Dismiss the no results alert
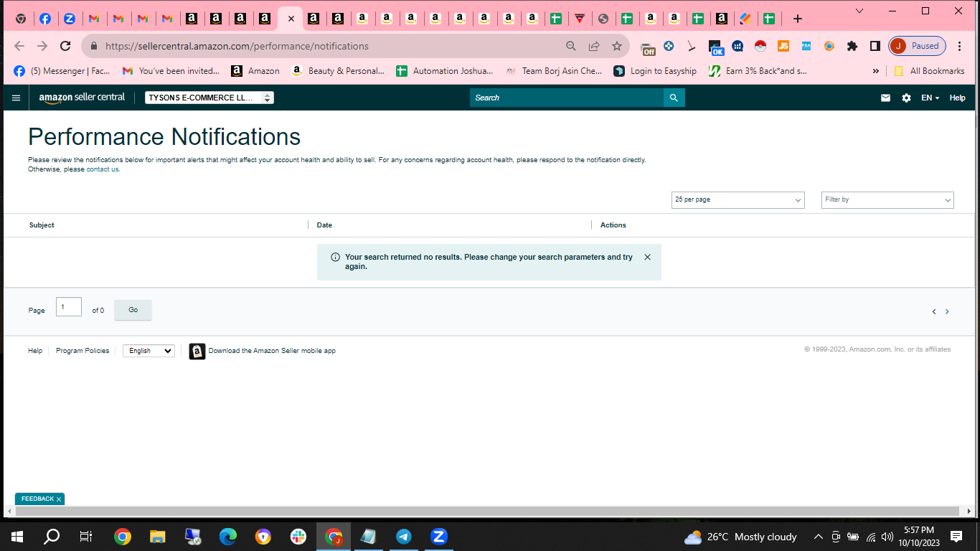 coord(647,257)
